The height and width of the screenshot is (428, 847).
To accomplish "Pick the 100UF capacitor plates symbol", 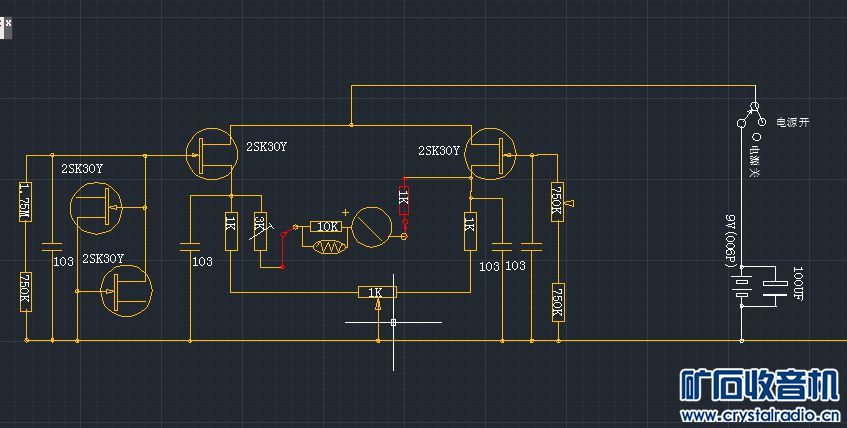I will 775,290.
